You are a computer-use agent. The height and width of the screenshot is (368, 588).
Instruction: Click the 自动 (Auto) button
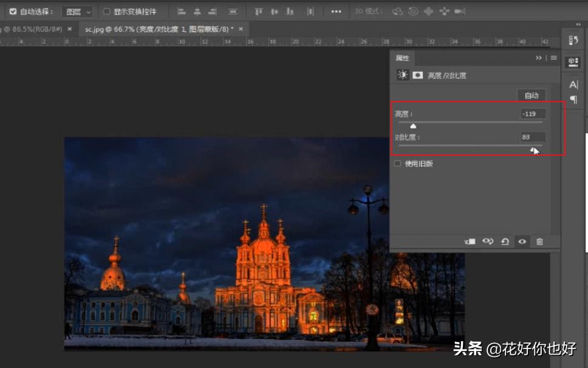tap(532, 95)
